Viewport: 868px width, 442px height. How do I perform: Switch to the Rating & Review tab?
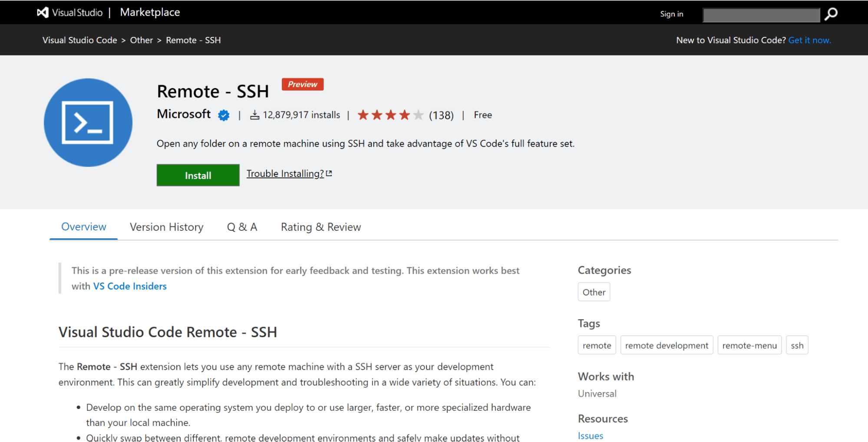[x=320, y=227]
